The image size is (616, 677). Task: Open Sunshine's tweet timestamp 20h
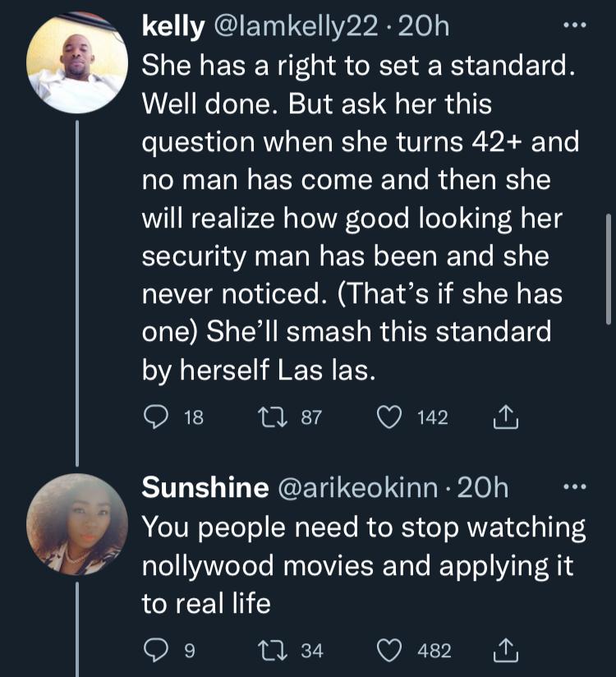point(483,488)
